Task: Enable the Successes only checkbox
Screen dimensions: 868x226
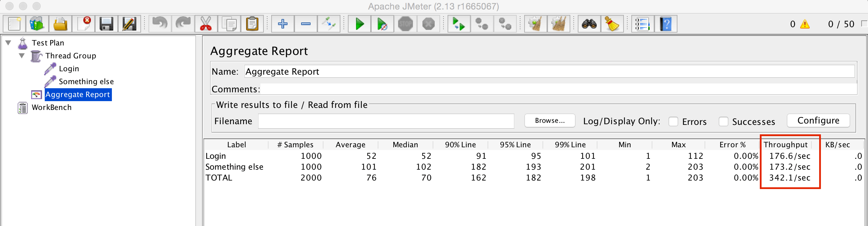Action: (x=724, y=121)
